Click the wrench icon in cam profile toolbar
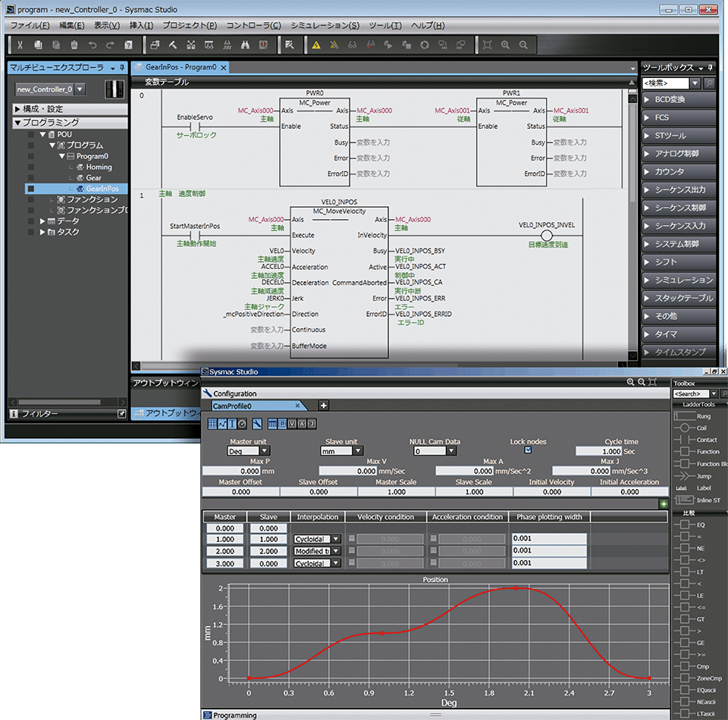The image size is (728, 720). pyautogui.click(x=257, y=424)
